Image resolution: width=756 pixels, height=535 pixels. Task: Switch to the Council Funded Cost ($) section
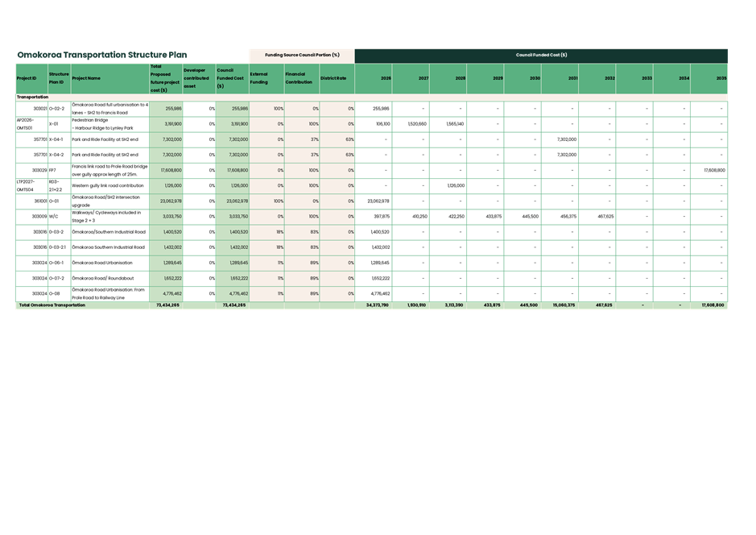[543, 55]
